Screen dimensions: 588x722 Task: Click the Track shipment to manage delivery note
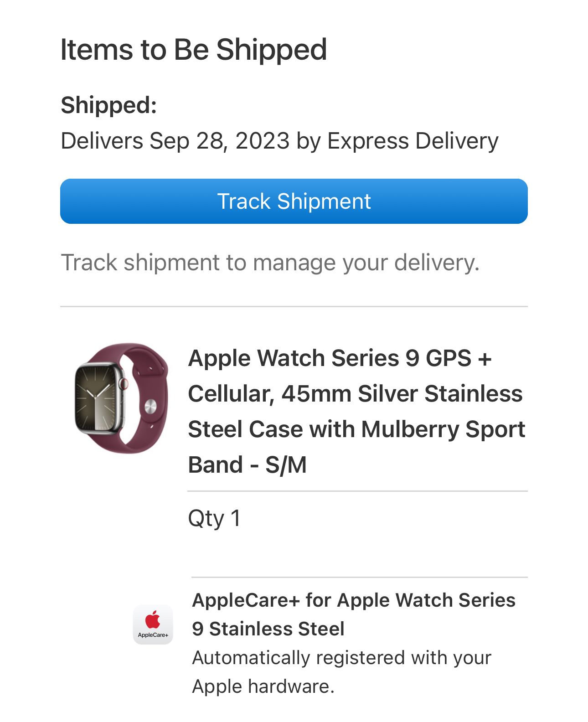[x=270, y=263]
